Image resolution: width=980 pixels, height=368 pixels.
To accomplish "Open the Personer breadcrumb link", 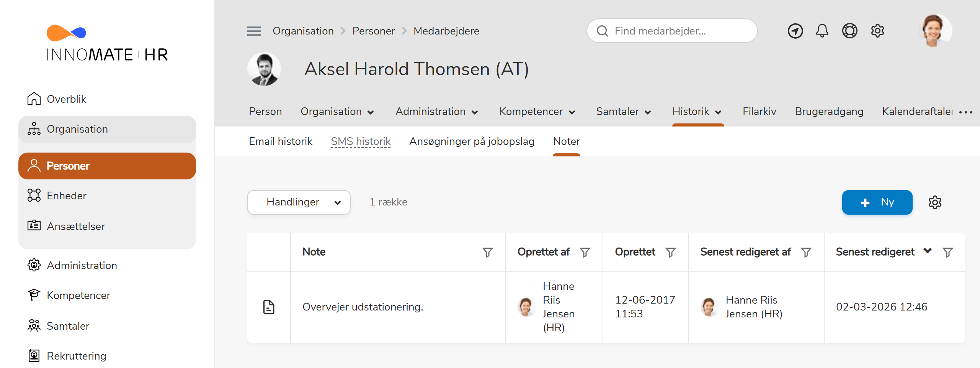I will (x=373, y=31).
